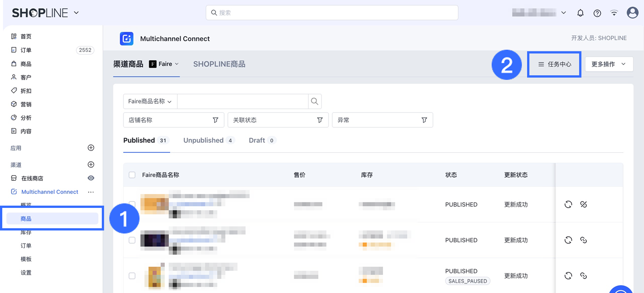Open the three-dots menu beside Multichannel Connect
The height and width of the screenshot is (293, 644).
[x=91, y=192]
